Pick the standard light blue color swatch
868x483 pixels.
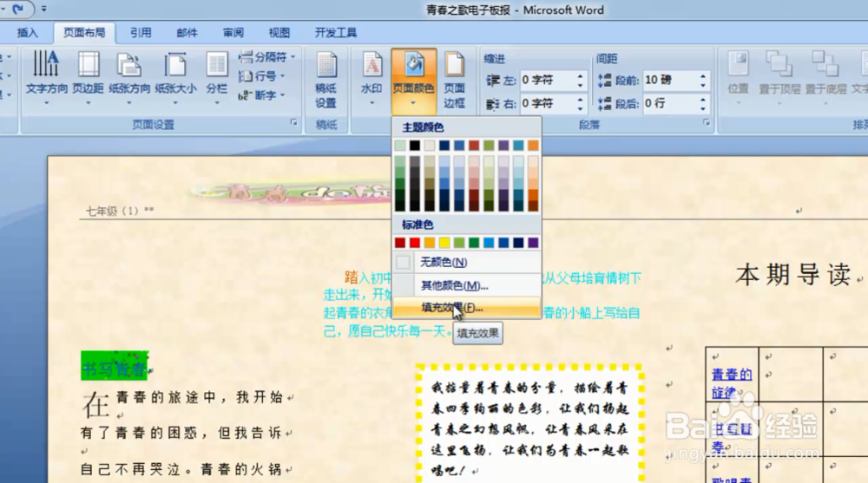pyautogui.click(x=489, y=243)
